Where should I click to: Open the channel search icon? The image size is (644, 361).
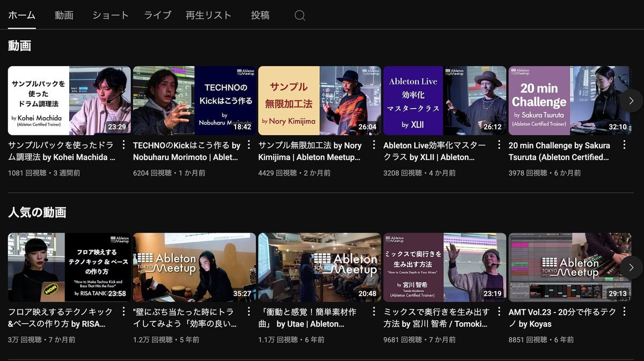pyautogui.click(x=300, y=16)
